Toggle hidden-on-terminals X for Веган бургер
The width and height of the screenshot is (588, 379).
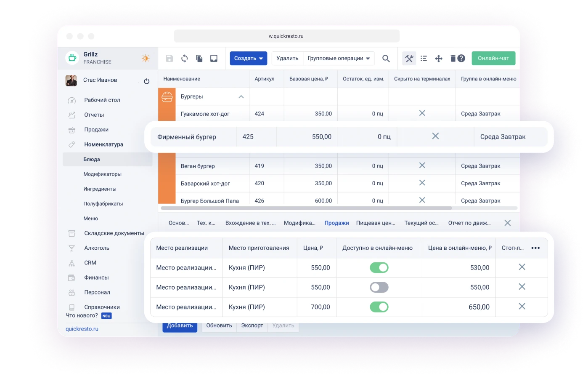(x=422, y=165)
